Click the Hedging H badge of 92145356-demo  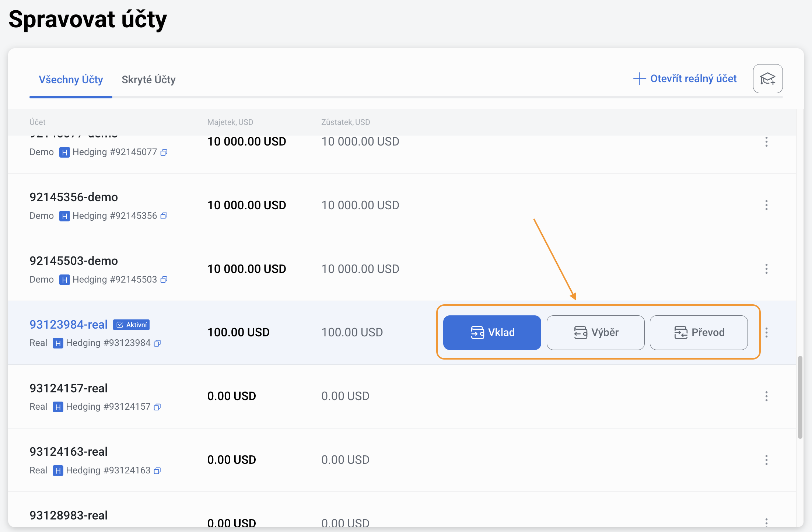pos(64,216)
